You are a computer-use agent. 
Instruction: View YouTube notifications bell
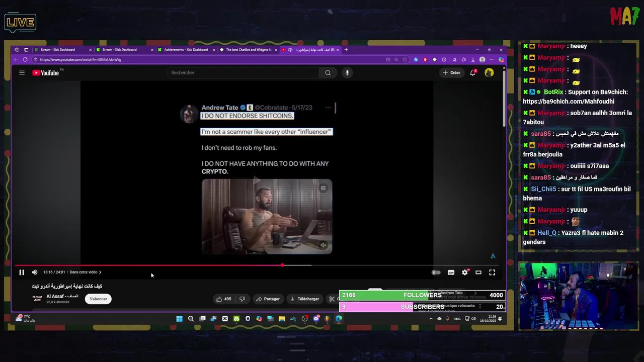click(473, 73)
